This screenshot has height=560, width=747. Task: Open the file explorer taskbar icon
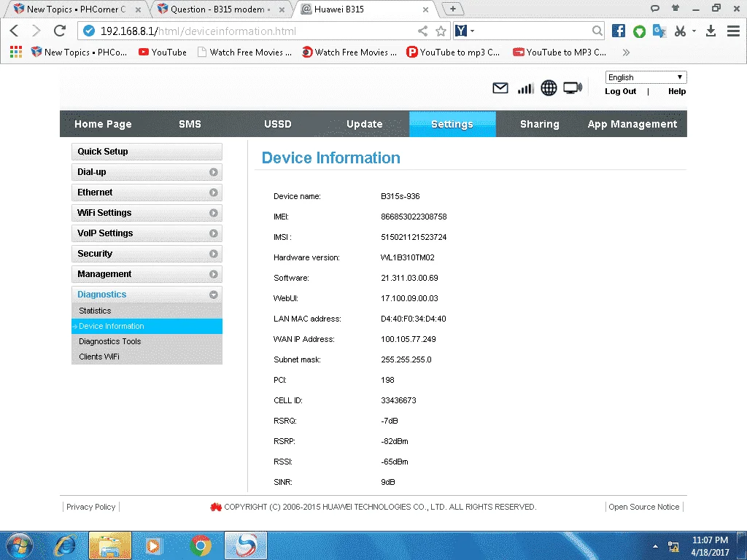tap(110, 545)
